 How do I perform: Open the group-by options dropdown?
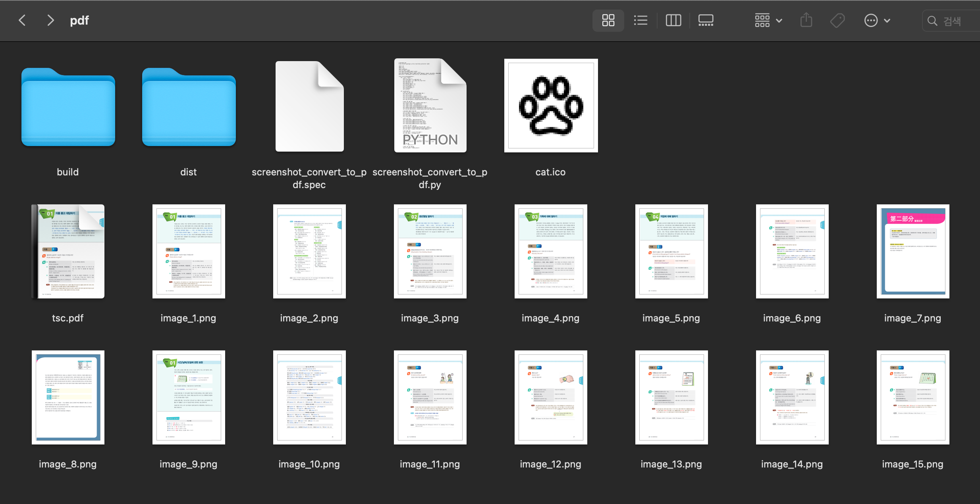coord(768,20)
